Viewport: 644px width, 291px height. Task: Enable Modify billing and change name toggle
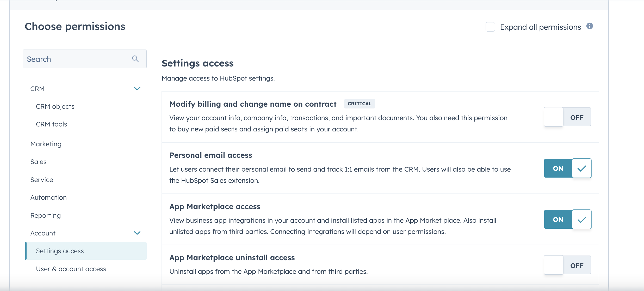(567, 117)
